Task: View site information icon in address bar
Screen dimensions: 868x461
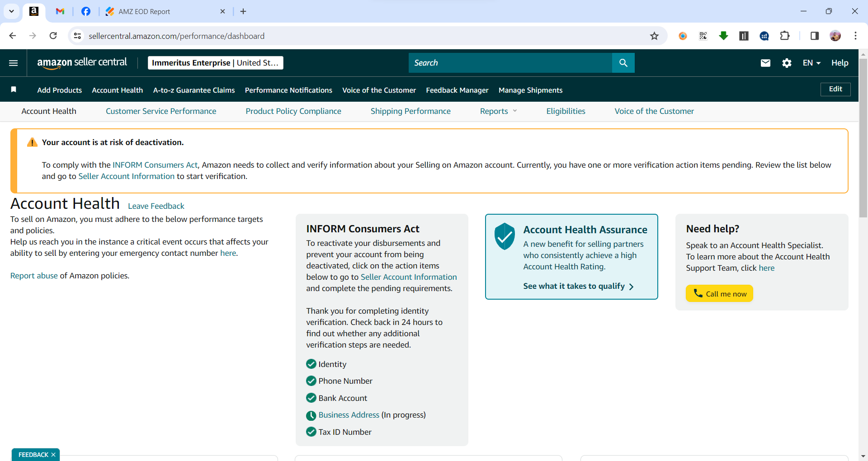Action: coord(78,36)
